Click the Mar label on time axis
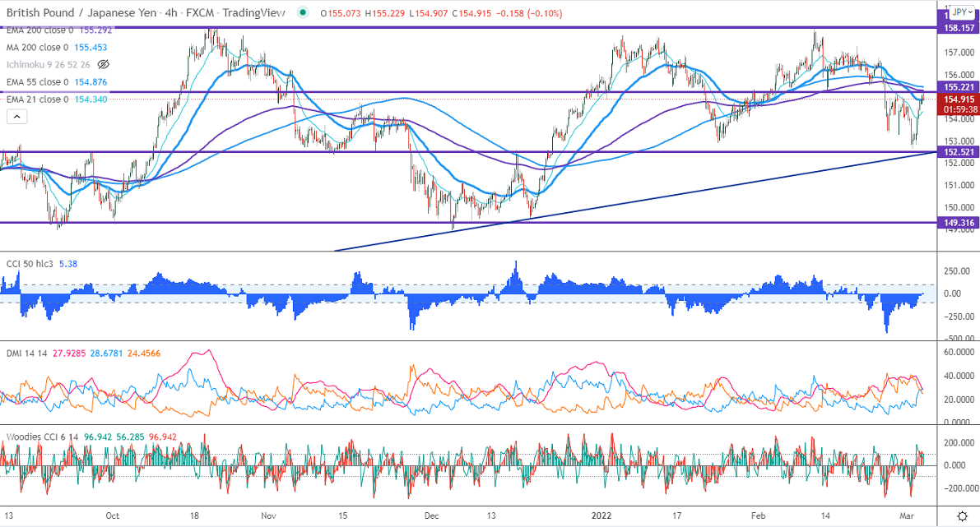Viewport: 980px width, 527px height. (906, 515)
